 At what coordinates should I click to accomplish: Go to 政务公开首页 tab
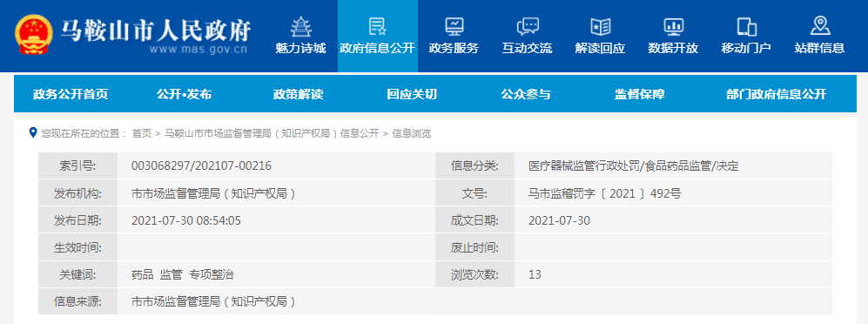[x=71, y=94]
